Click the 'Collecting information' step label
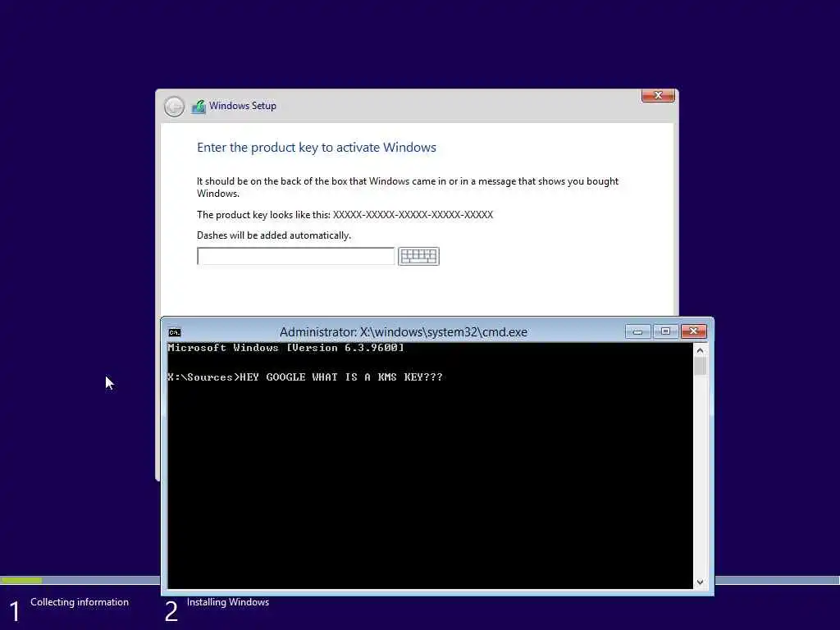840x630 pixels. pos(80,602)
